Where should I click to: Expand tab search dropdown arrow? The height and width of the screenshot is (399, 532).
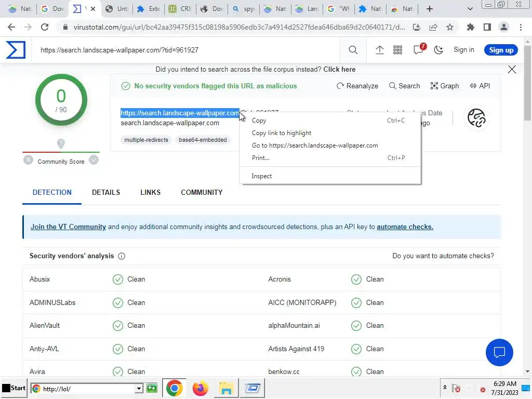(470, 9)
